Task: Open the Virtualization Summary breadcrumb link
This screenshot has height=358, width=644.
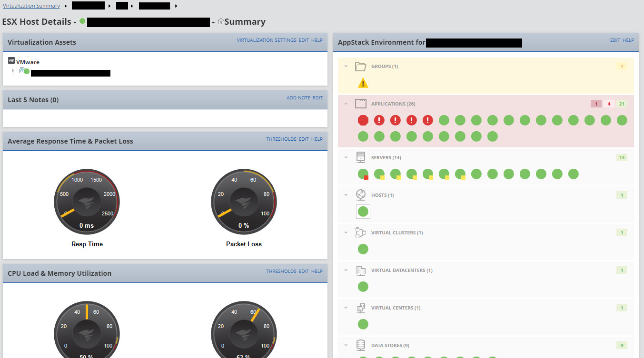Action: pos(31,6)
